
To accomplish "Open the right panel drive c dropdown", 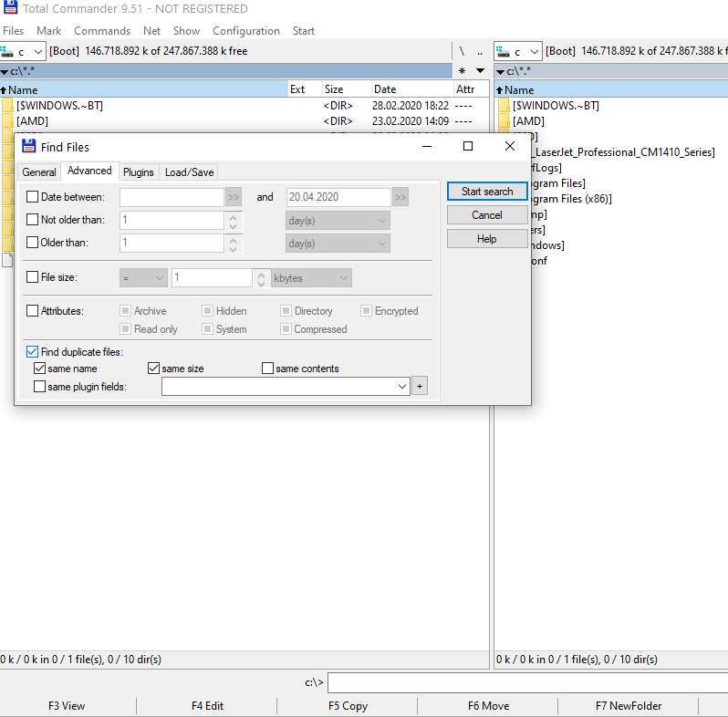I will [x=518, y=51].
